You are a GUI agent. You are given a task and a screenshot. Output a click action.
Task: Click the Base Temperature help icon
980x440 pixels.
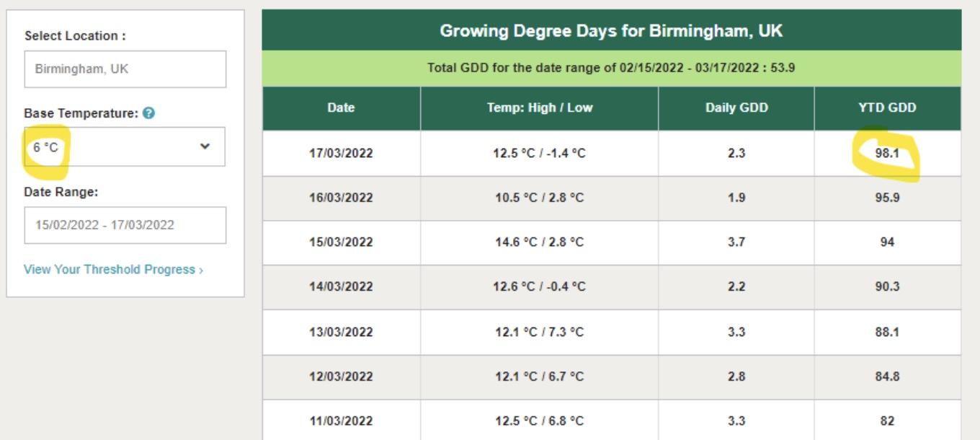[148, 113]
